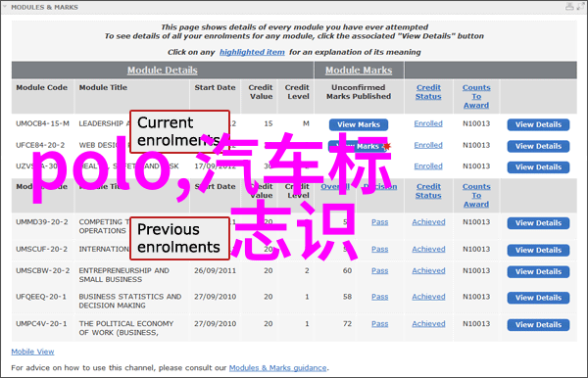This screenshot has width=588, height=378.
Task: Click mark 72 for UMPC4V-20-1
Action: pos(347,324)
